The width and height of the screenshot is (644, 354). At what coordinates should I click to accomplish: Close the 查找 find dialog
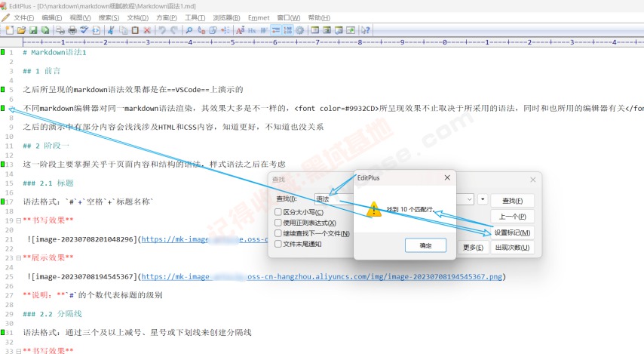tap(532, 180)
